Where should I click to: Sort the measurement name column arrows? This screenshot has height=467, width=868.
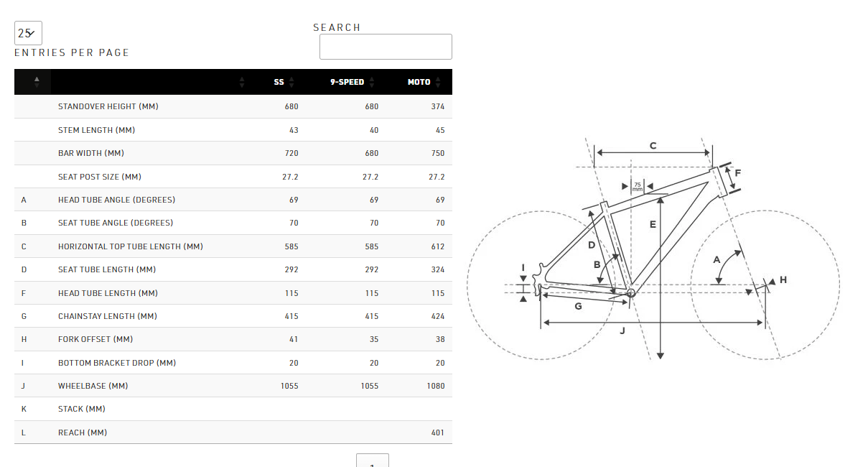tap(242, 82)
